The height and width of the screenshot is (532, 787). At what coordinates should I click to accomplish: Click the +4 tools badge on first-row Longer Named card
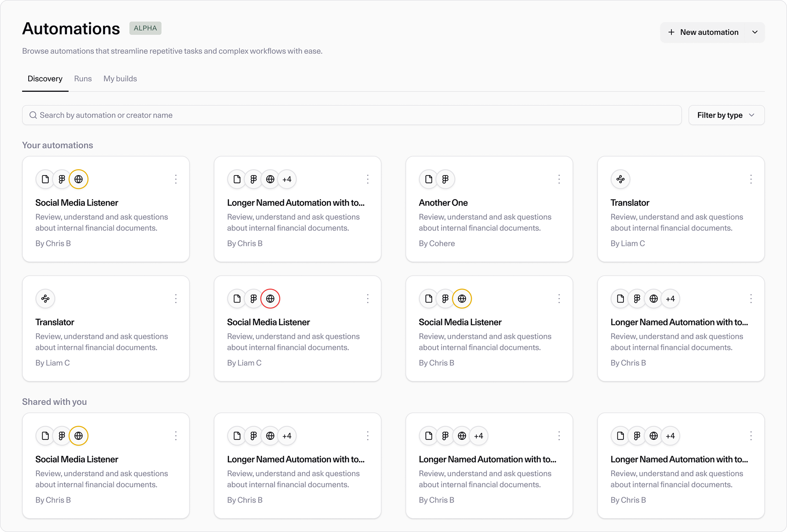[287, 179]
